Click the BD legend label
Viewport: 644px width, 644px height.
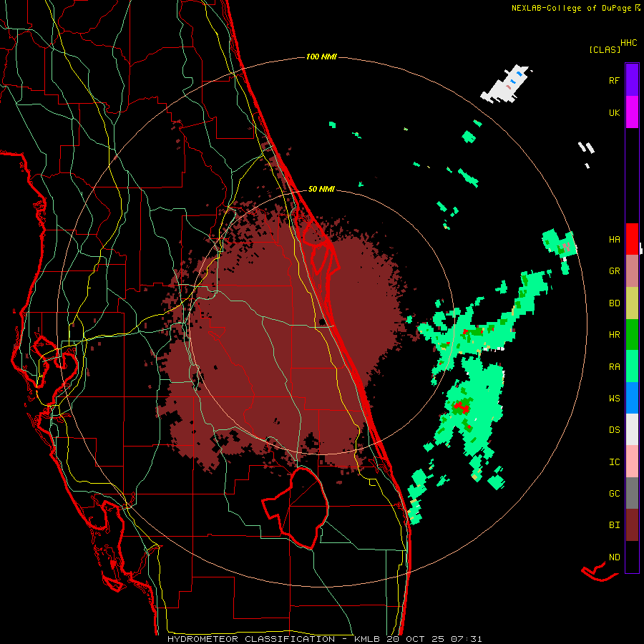[614, 303]
